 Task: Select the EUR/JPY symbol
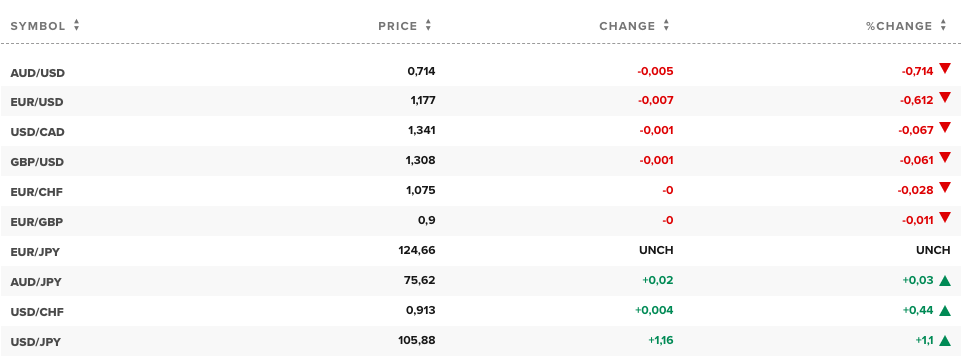35,252
